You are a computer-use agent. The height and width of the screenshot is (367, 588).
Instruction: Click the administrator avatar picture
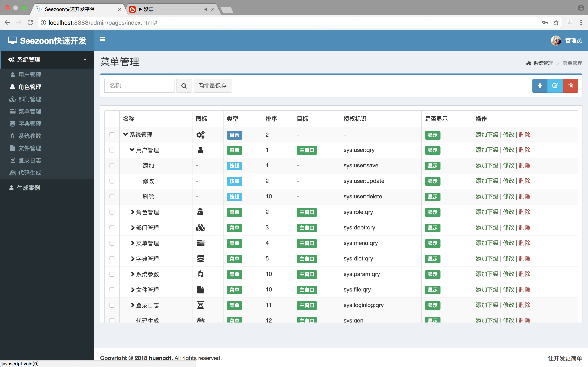pyautogui.click(x=556, y=41)
